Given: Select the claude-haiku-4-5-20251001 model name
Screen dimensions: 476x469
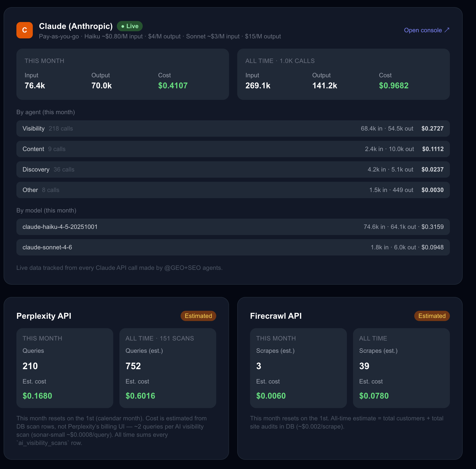Looking at the screenshot, I should click(60, 227).
